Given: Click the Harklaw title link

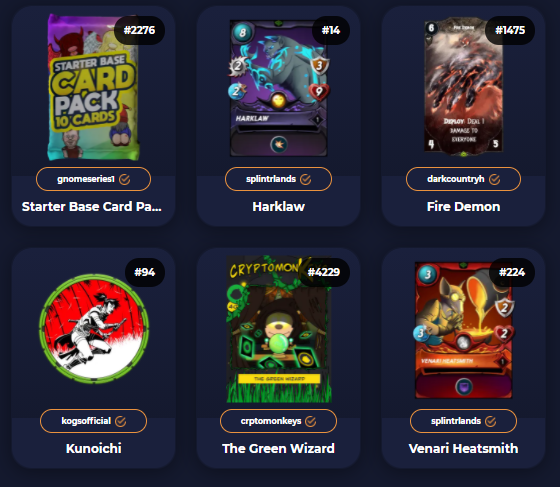Looking at the screenshot, I should coord(279,206).
